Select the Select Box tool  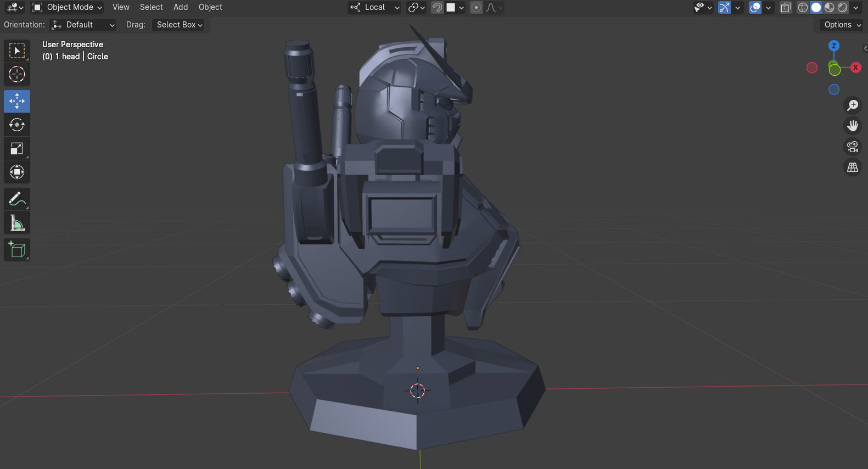pos(17,51)
